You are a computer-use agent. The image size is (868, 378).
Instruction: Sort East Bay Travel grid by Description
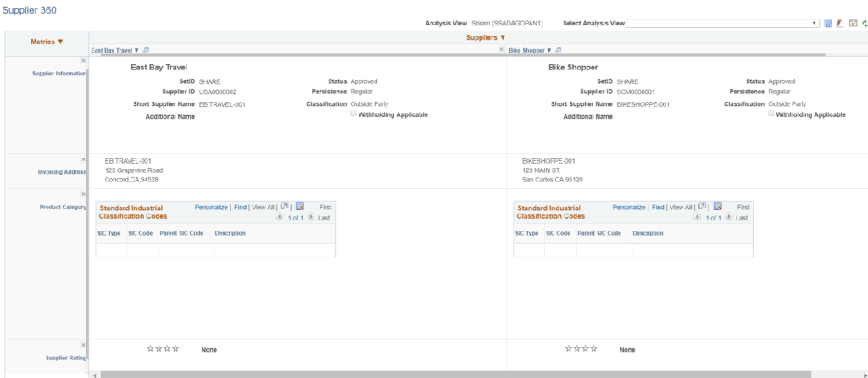tap(231, 233)
